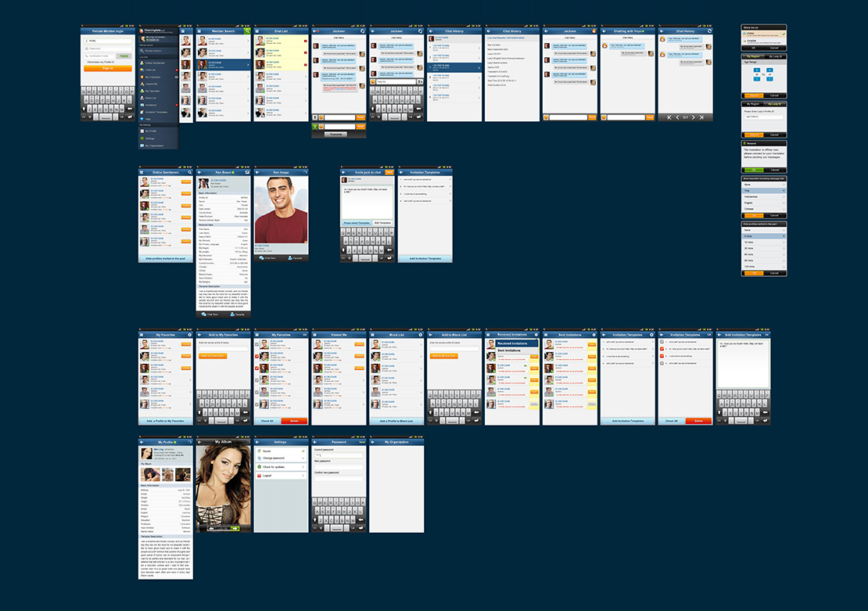Open Invitation Templates in the side menu
The height and width of the screenshot is (611, 868).
[x=158, y=112]
